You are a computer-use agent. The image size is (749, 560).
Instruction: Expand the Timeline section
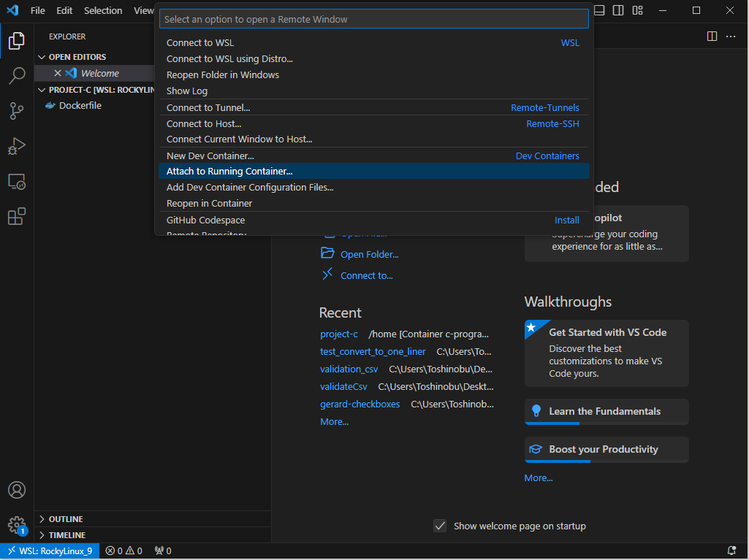click(x=42, y=535)
